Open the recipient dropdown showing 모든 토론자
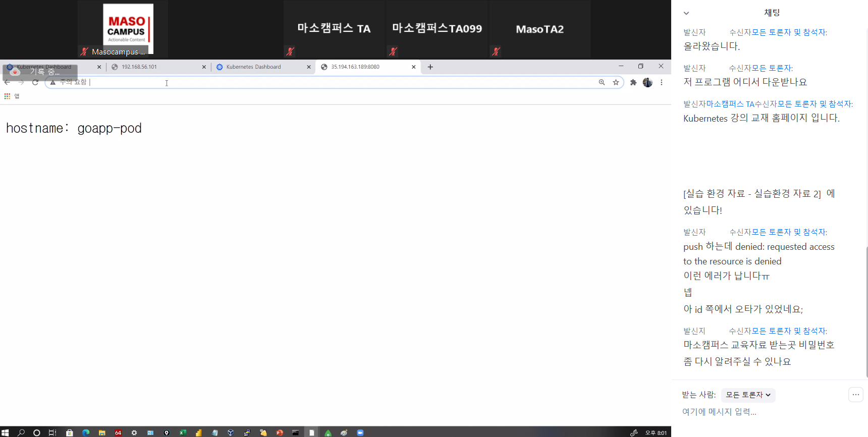868x437 pixels. coord(748,395)
